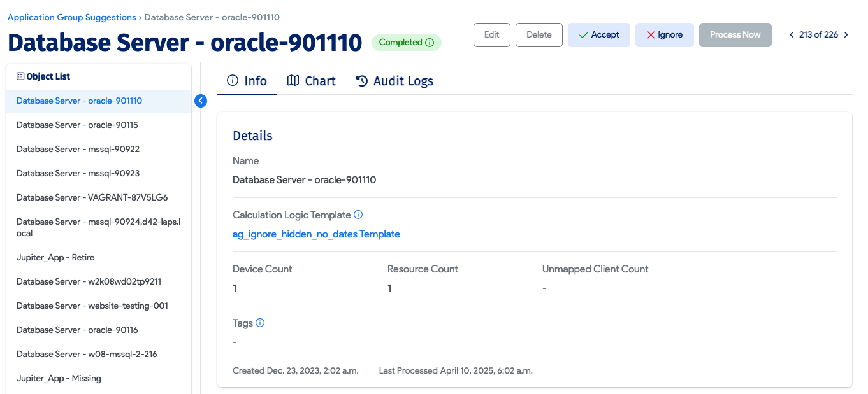Click the Edit button
The height and width of the screenshot is (394, 868).
[x=491, y=35]
